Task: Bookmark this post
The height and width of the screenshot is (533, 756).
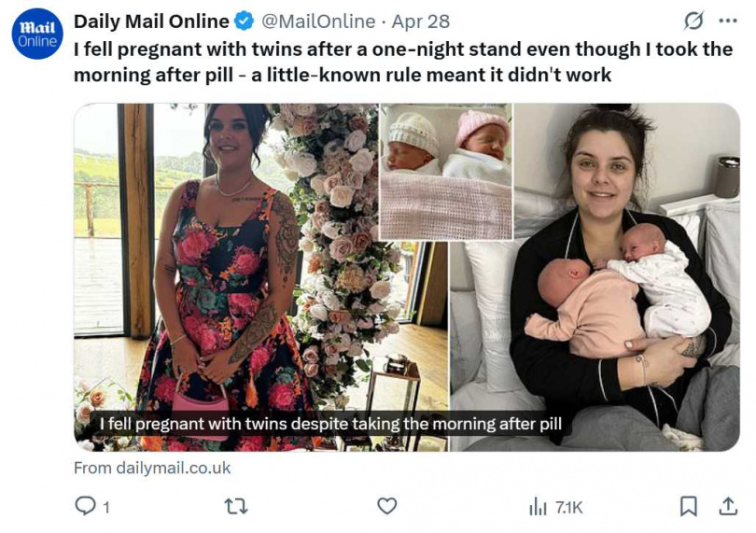Action: tap(688, 507)
